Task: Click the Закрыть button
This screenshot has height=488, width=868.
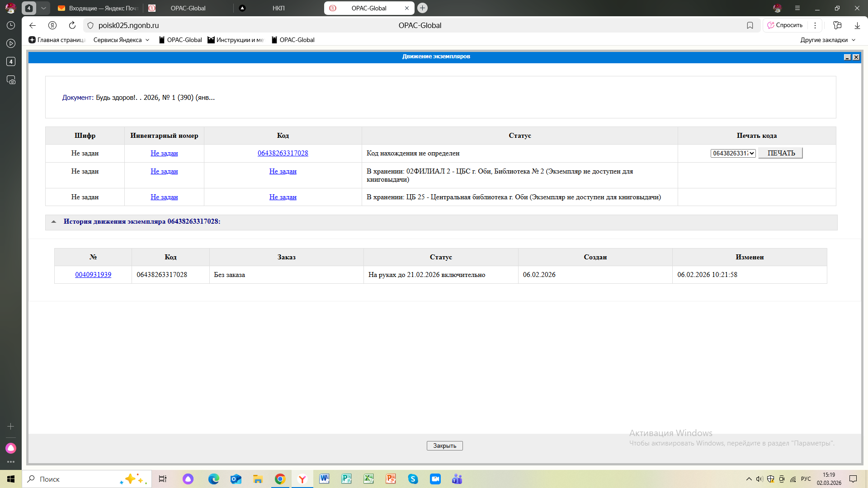Action: (444, 446)
